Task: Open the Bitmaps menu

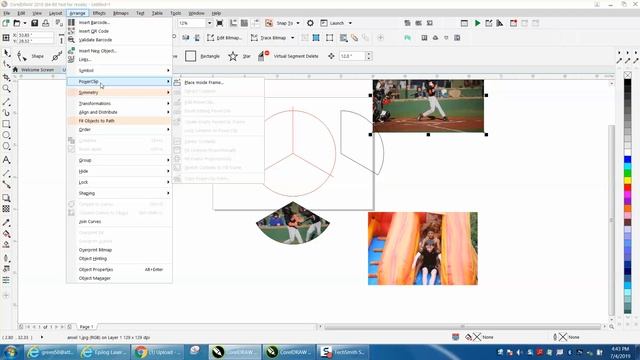Action: 121,13
